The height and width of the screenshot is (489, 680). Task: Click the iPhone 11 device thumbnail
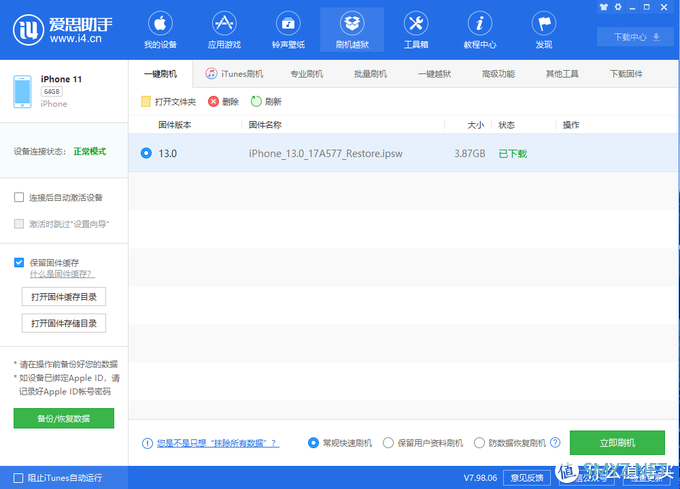pos(22,91)
